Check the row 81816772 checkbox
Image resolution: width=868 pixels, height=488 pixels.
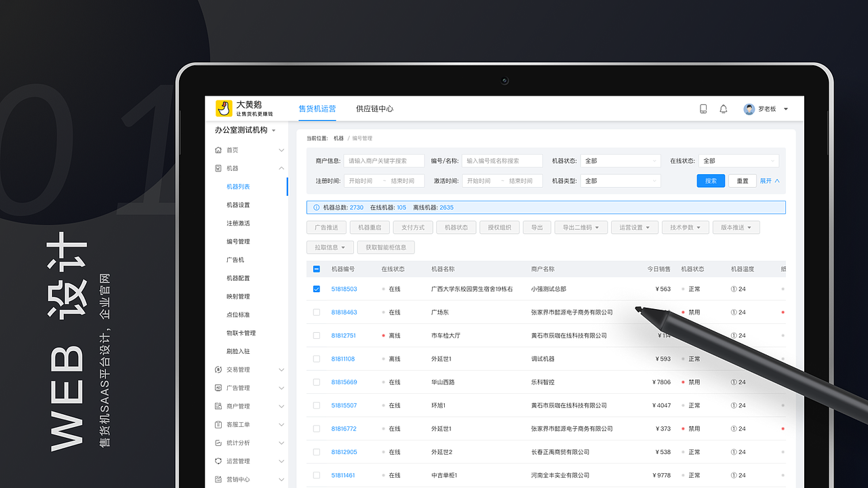click(317, 428)
